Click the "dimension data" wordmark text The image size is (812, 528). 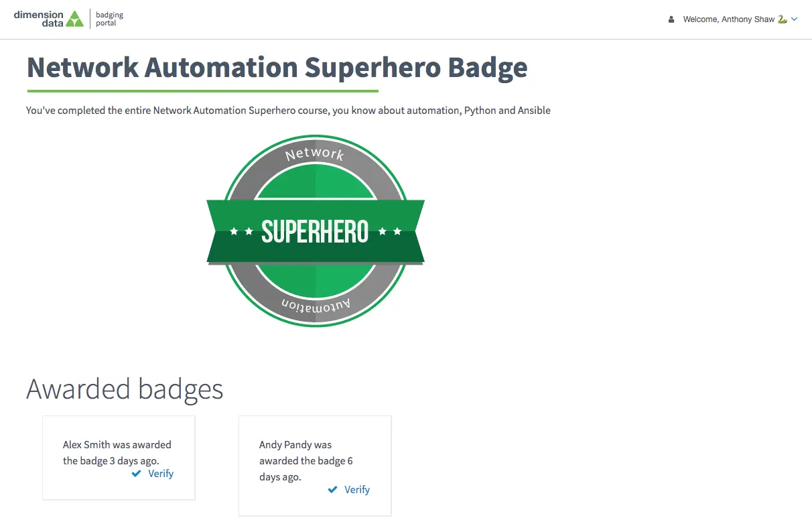pyautogui.click(x=39, y=19)
